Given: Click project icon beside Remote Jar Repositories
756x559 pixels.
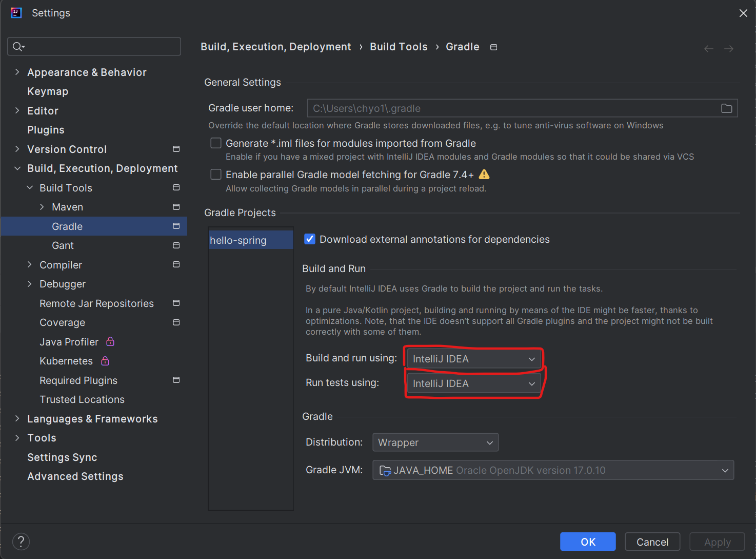Looking at the screenshot, I should 176,303.
